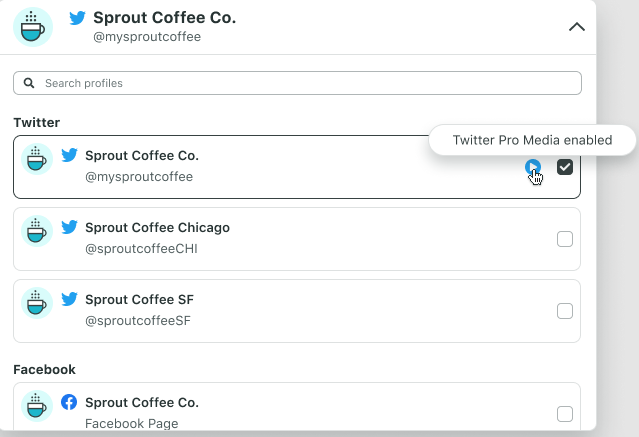Click the header coffee cup avatar

pyautogui.click(x=33, y=27)
